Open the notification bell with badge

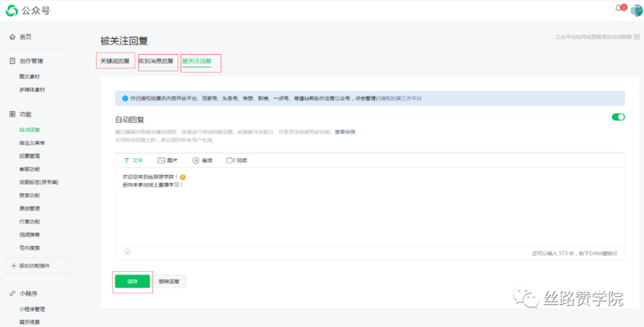pos(619,10)
